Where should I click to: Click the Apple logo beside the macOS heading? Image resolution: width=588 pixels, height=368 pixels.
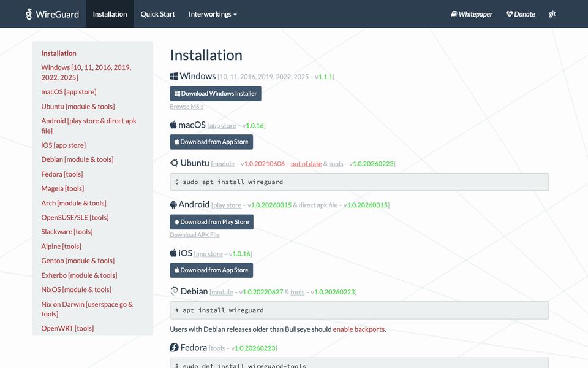pyautogui.click(x=173, y=125)
